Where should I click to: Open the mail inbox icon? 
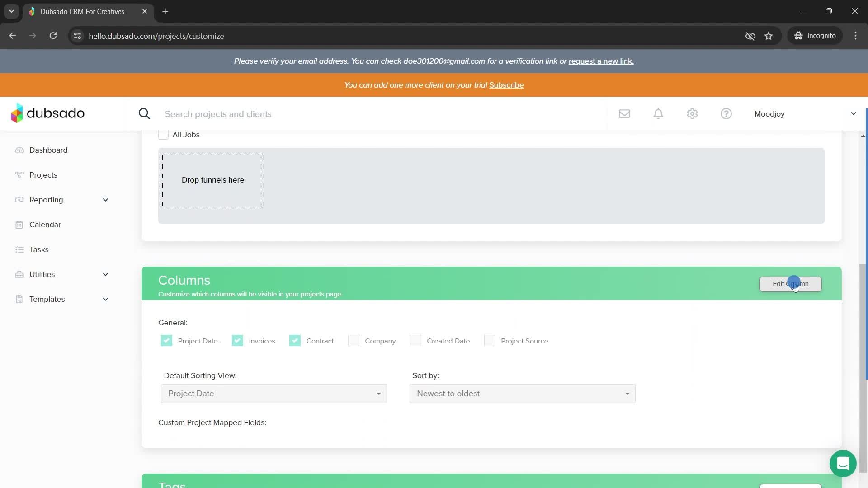(x=624, y=114)
